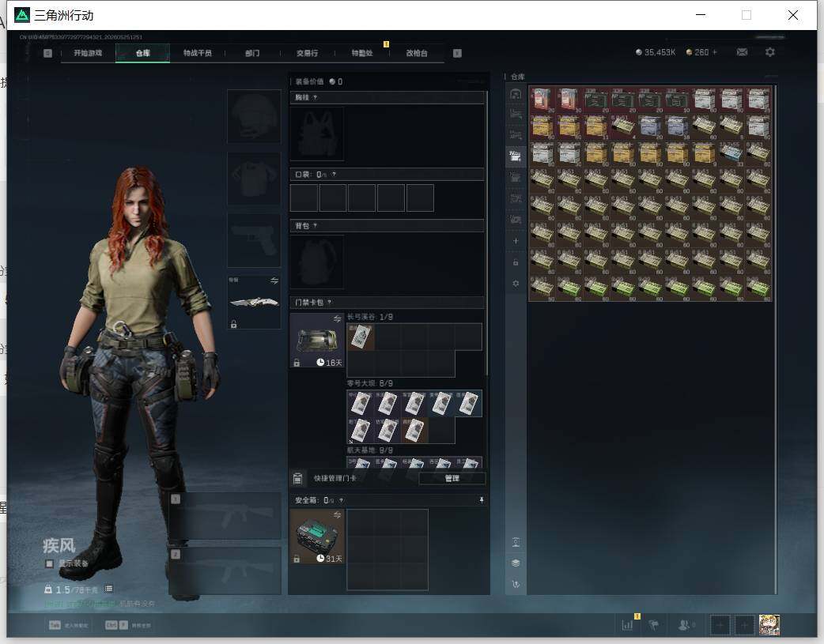
Task: Pin the 安全箱 panel with pin icon
Action: [x=482, y=500]
